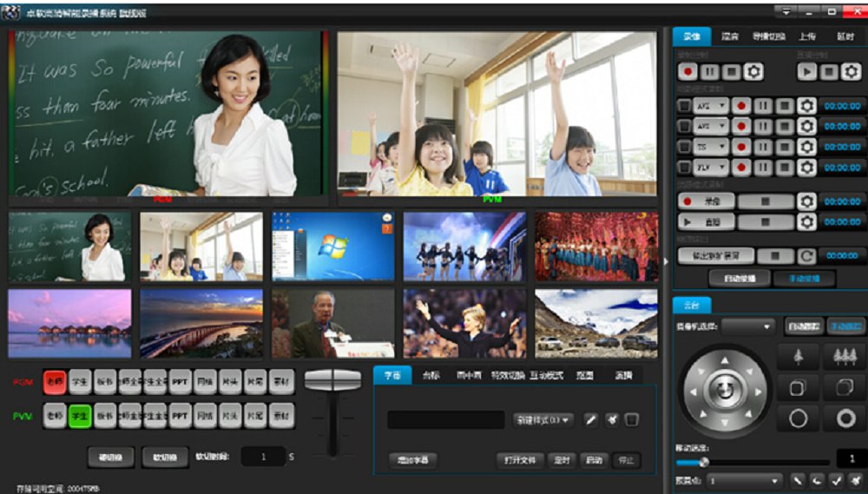Switch to the third tab in recording panel
Viewport: 868px width, 494px height.
tap(769, 36)
